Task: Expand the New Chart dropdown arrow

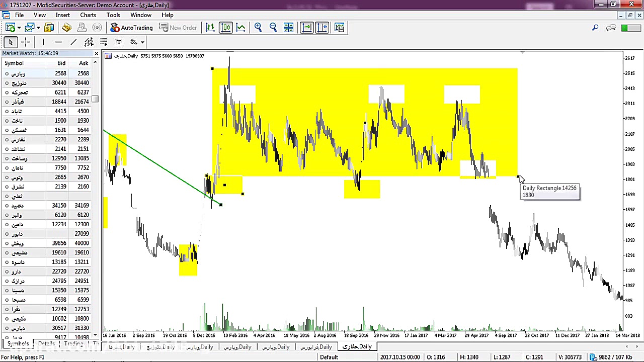Action: (19, 28)
